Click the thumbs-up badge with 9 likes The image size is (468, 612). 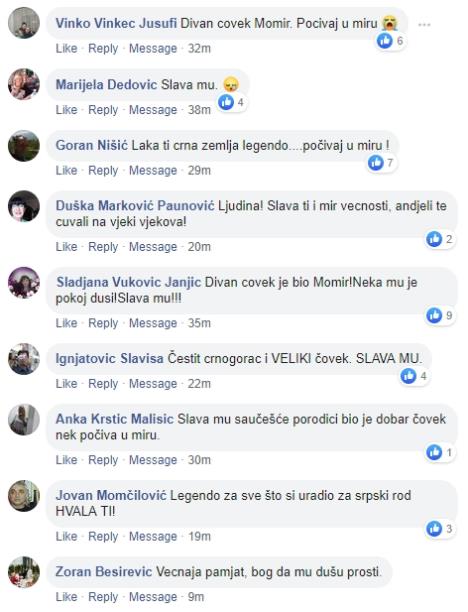[440, 315]
